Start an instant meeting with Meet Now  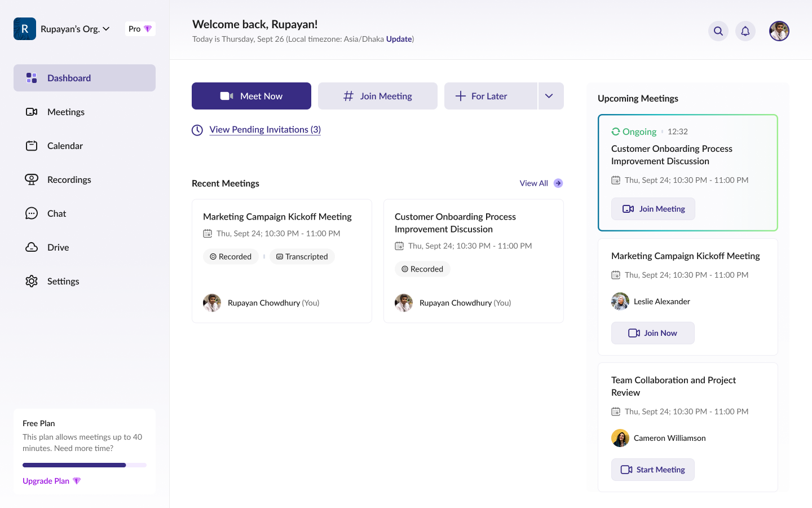[x=251, y=96]
